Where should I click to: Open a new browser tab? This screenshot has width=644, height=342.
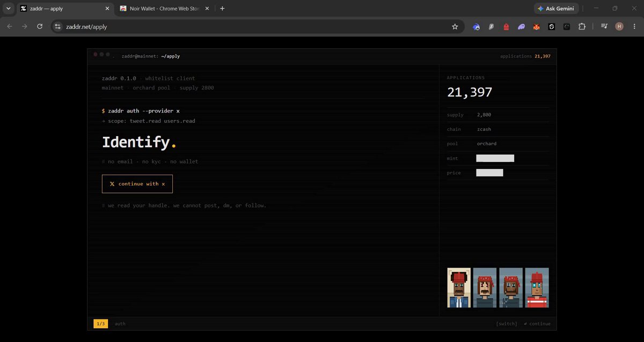click(x=223, y=9)
